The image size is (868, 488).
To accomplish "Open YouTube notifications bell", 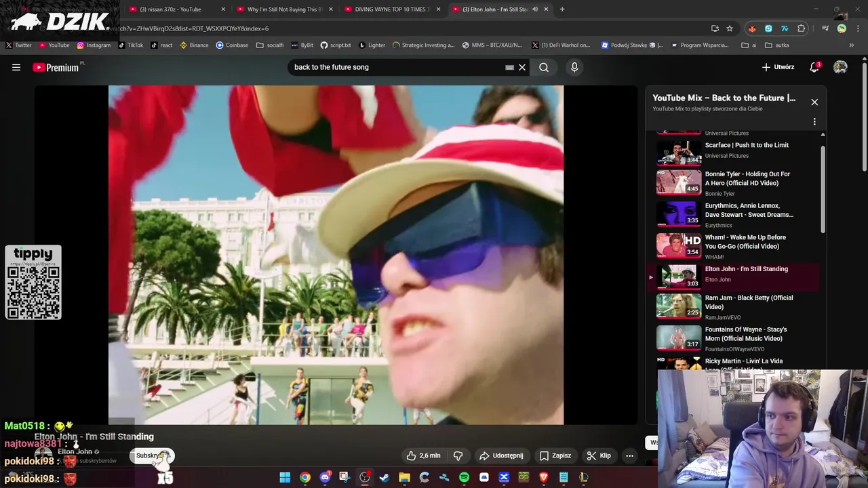I will point(814,67).
